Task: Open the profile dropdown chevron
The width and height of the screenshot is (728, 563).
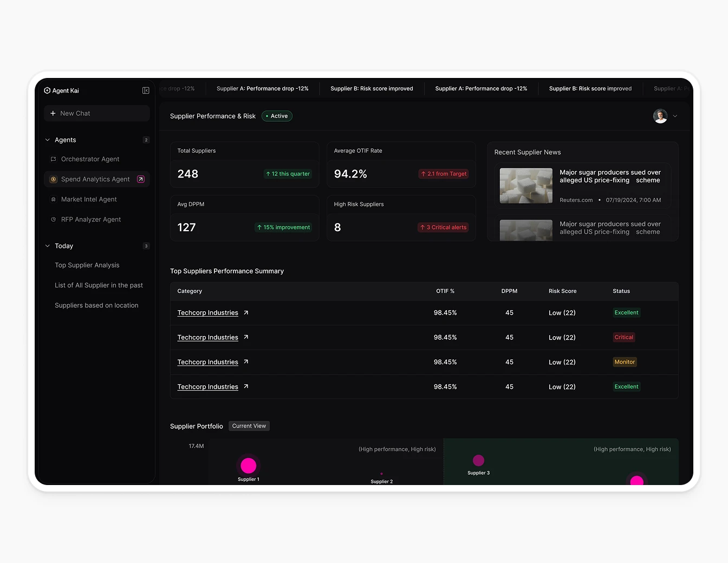Action: (x=675, y=116)
